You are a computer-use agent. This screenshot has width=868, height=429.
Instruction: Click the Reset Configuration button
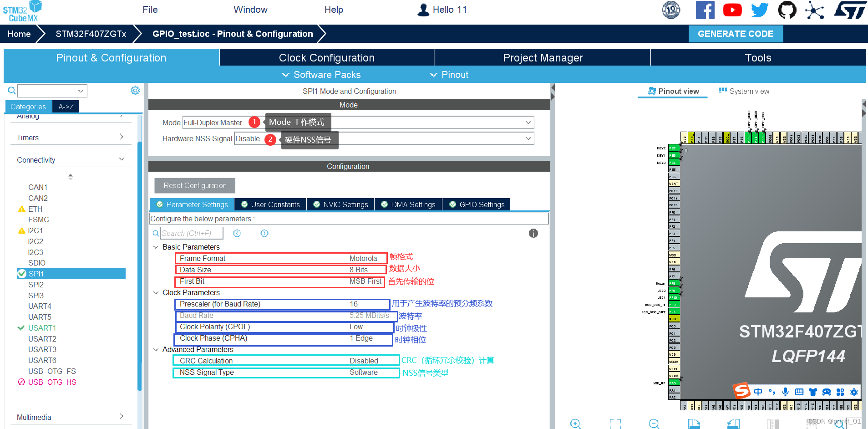(195, 185)
